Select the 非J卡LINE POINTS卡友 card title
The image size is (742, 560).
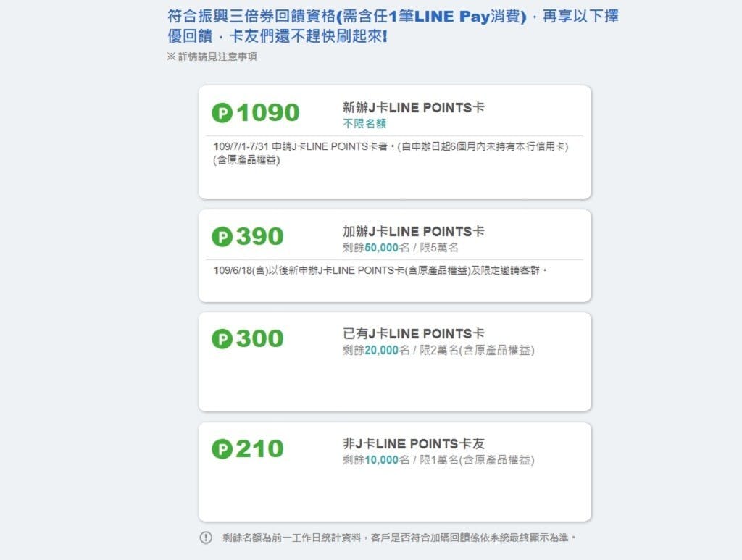tap(413, 444)
